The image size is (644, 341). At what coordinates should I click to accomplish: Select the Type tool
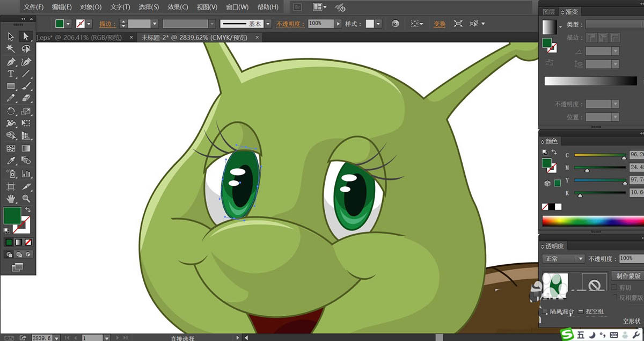[x=11, y=74]
